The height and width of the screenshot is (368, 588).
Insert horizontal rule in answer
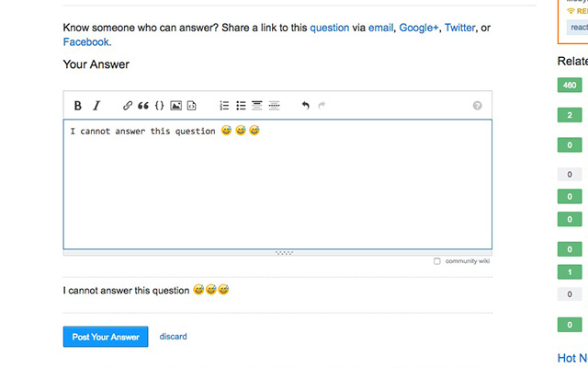click(x=274, y=106)
